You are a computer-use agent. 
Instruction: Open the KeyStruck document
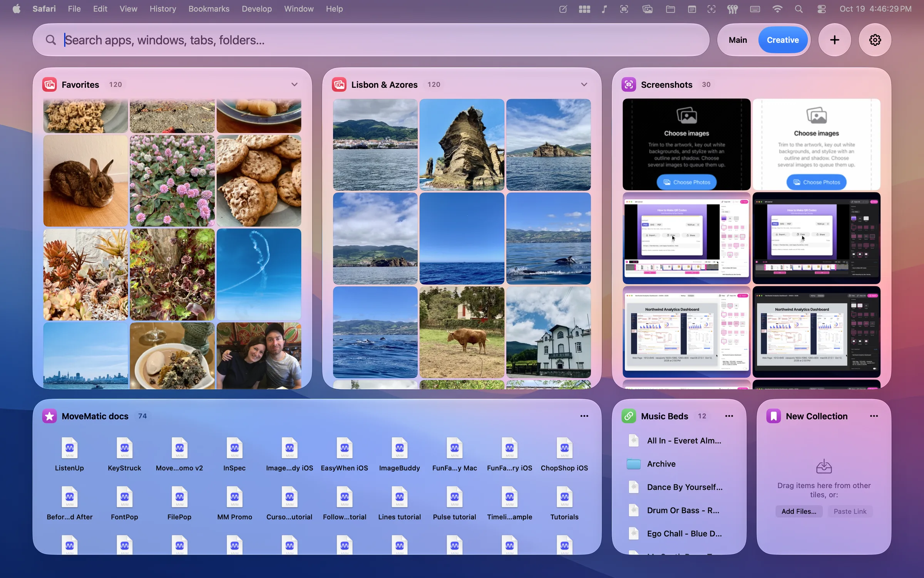point(124,455)
